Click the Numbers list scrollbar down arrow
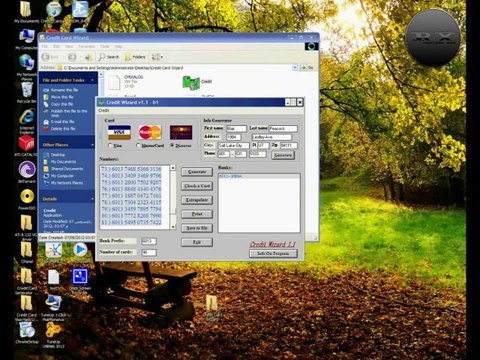480x360 pixels. tap(173, 227)
